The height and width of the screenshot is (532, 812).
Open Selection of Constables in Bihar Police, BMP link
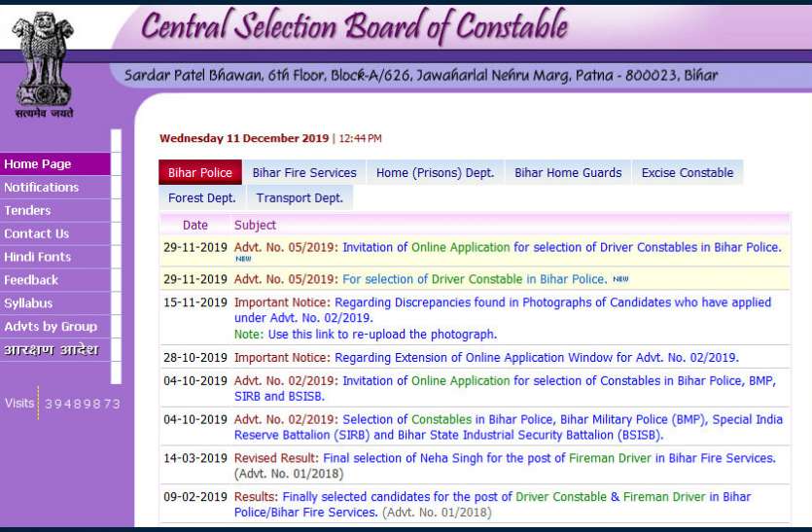(508, 427)
